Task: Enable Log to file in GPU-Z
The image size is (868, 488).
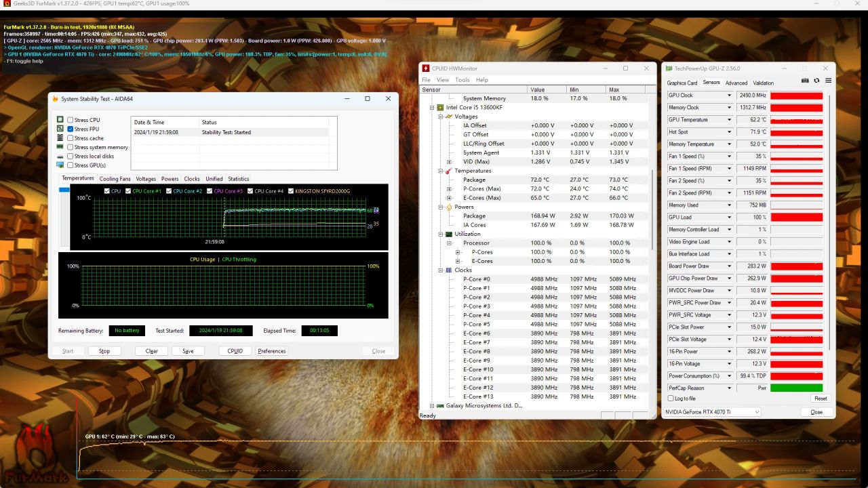Action: pyautogui.click(x=671, y=399)
